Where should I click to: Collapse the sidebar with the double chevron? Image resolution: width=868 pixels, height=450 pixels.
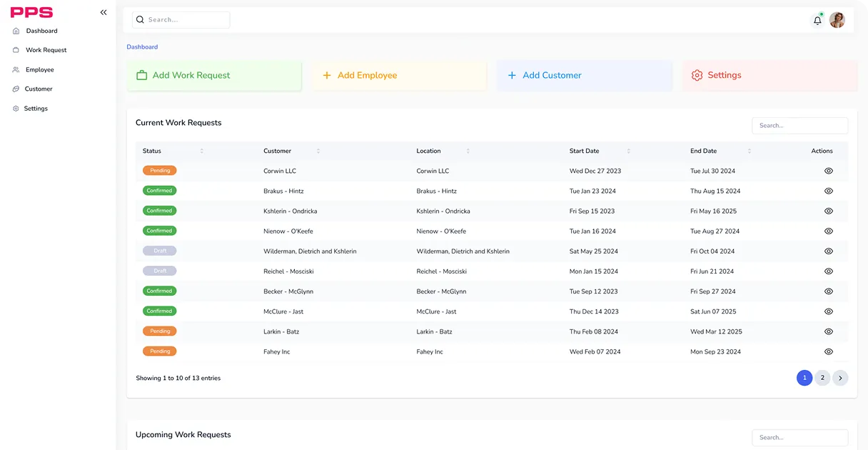click(104, 12)
